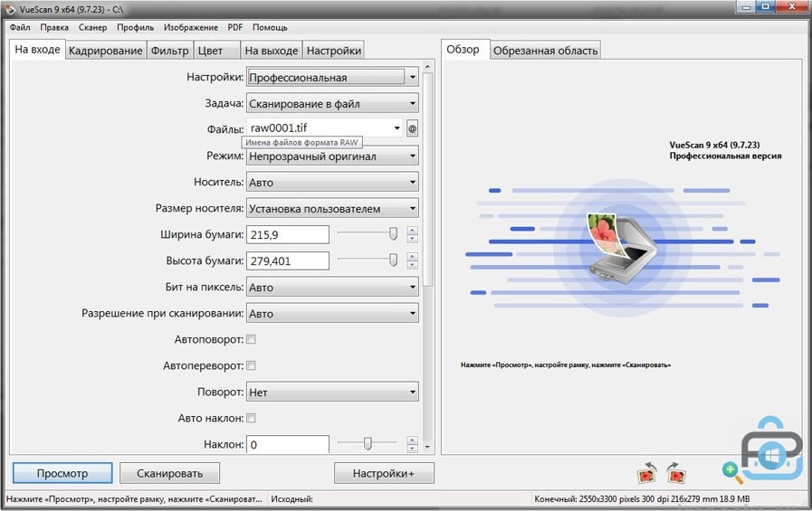Click the 'Исходный:' status bar entry
Viewport: 812px width, 511px height.
click(x=292, y=499)
